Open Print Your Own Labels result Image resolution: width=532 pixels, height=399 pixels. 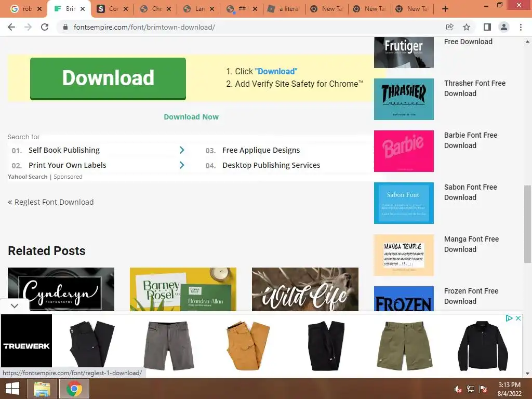(68, 165)
